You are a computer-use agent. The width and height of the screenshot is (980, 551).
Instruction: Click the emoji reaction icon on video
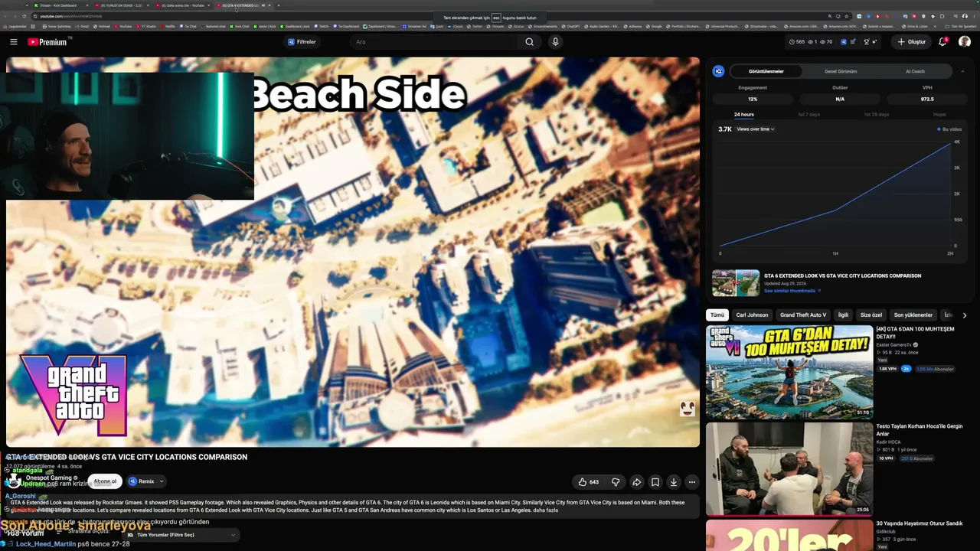[688, 408]
